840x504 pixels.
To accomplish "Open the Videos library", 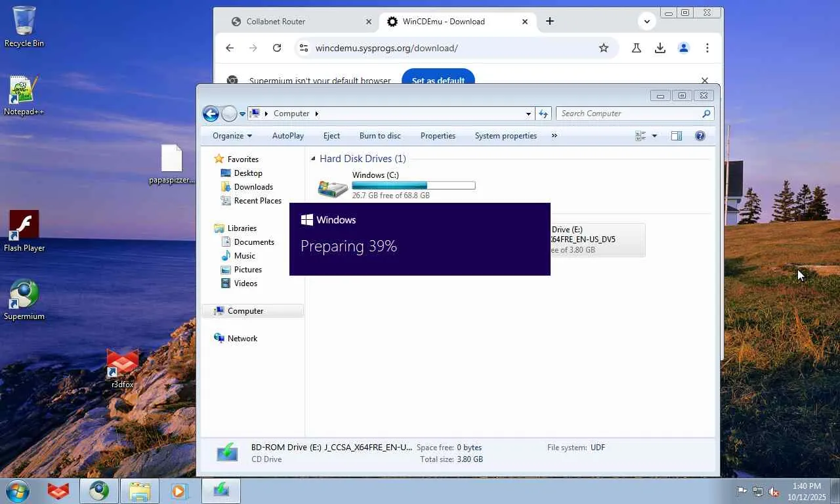I will pyautogui.click(x=245, y=283).
